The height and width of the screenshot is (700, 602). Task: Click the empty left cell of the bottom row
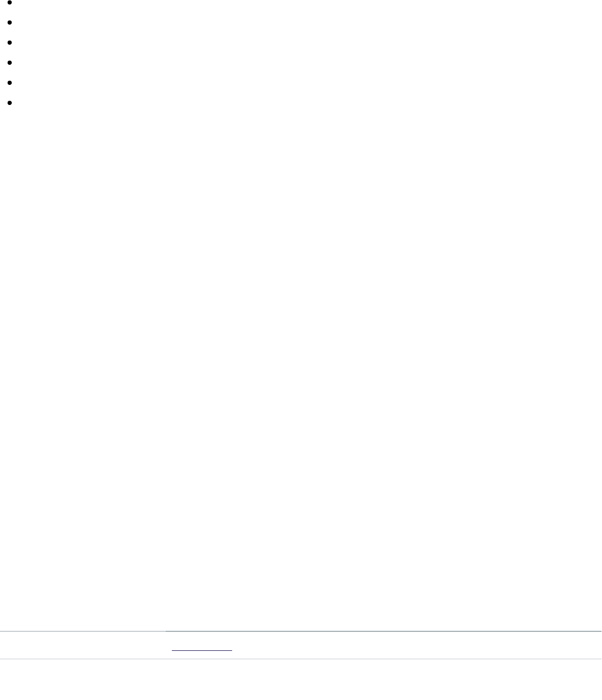[x=83, y=645]
